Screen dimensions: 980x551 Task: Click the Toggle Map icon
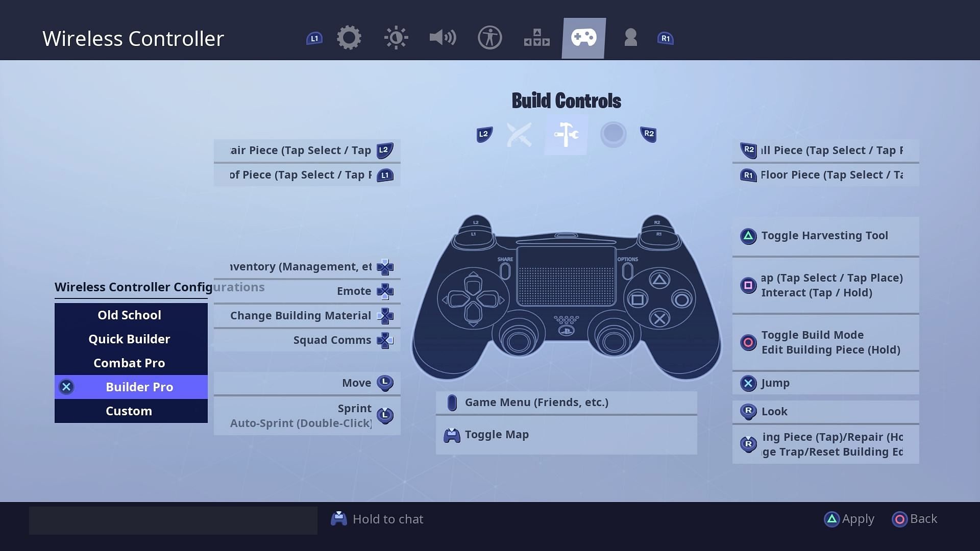pos(452,434)
